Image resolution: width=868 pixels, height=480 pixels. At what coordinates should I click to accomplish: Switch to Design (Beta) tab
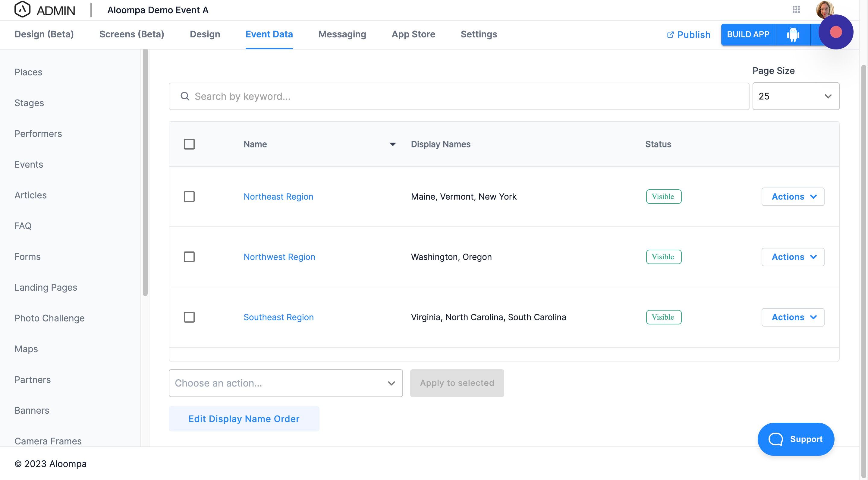pos(44,34)
